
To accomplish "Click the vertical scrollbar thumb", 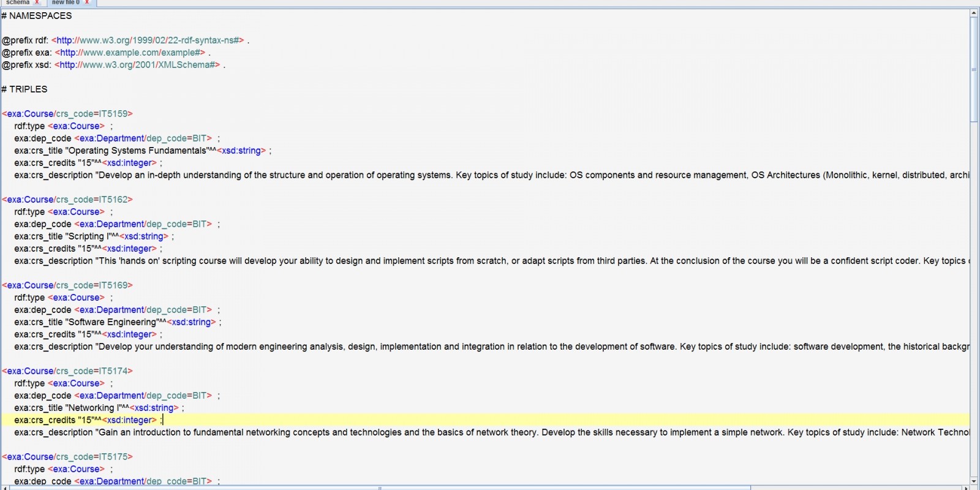I will (974, 69).
